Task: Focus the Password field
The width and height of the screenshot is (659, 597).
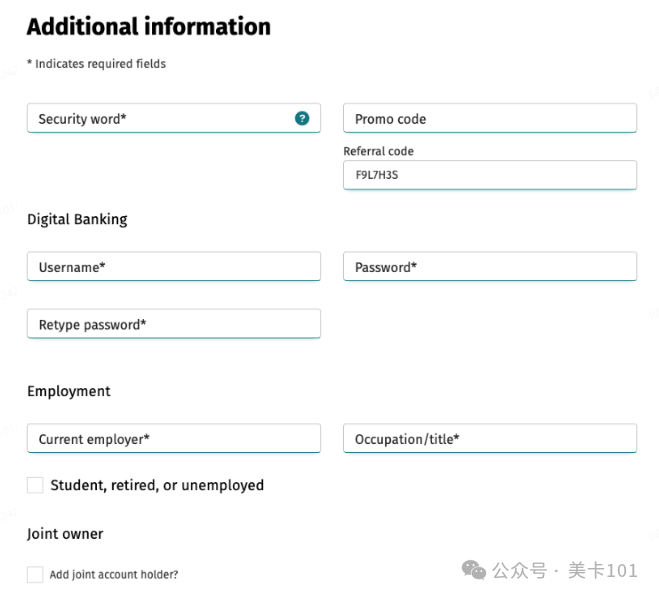Action: tap(489, 267)
